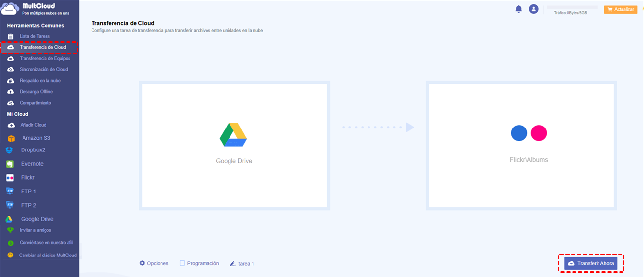The width and height of the screenshot is (644, 277).
Task: Click the Tráfico:0Bytes/5GB text
Action: click(571, 13)
